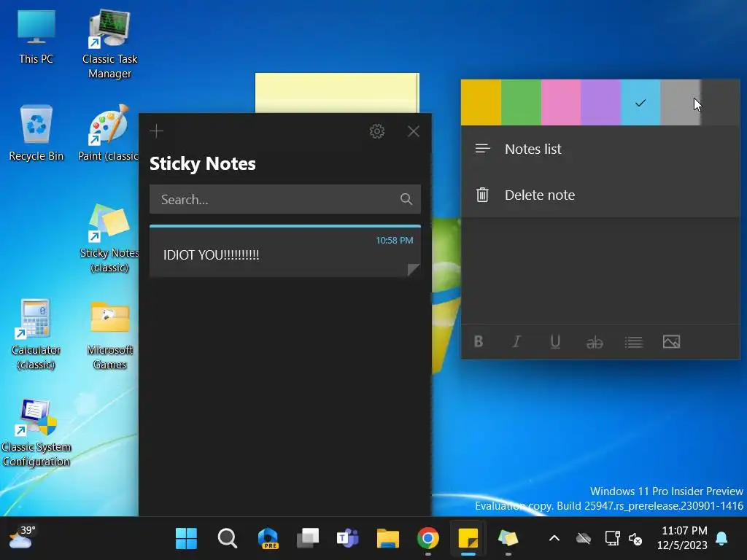The image size is (747, 560).
Task: Open Classic Task Manager shortcut
Action: click(x=109, y=44)
